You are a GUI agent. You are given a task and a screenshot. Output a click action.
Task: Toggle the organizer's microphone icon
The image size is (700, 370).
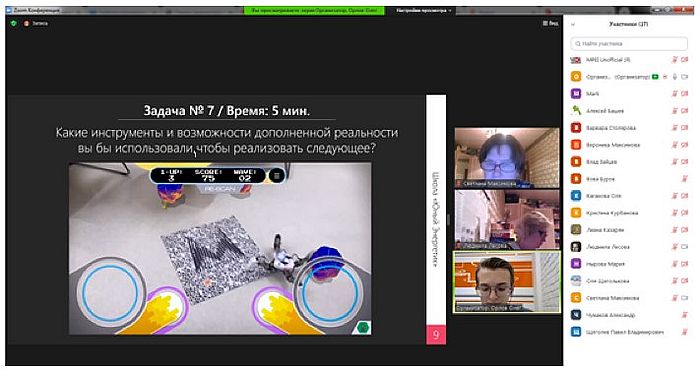coord(675,77)
